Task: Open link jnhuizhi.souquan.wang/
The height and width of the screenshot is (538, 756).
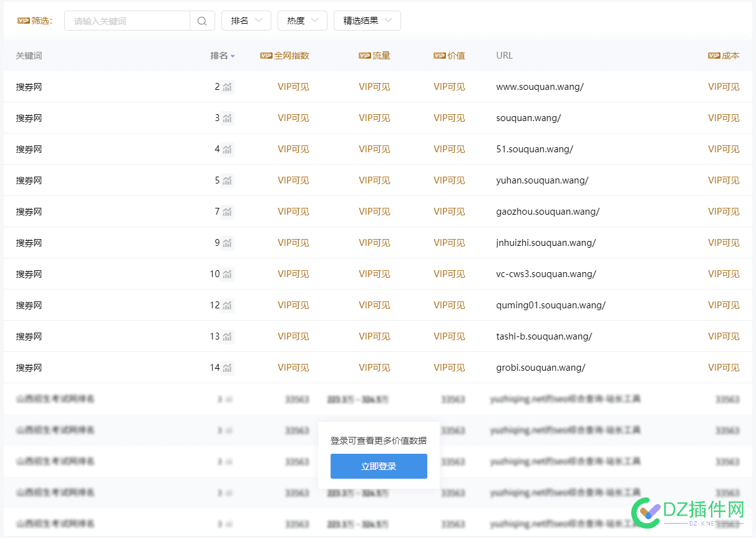Action: tap(546, 243)
